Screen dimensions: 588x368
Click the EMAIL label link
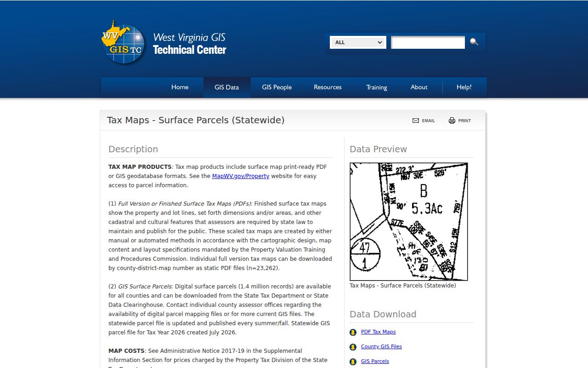pos(429,121)
